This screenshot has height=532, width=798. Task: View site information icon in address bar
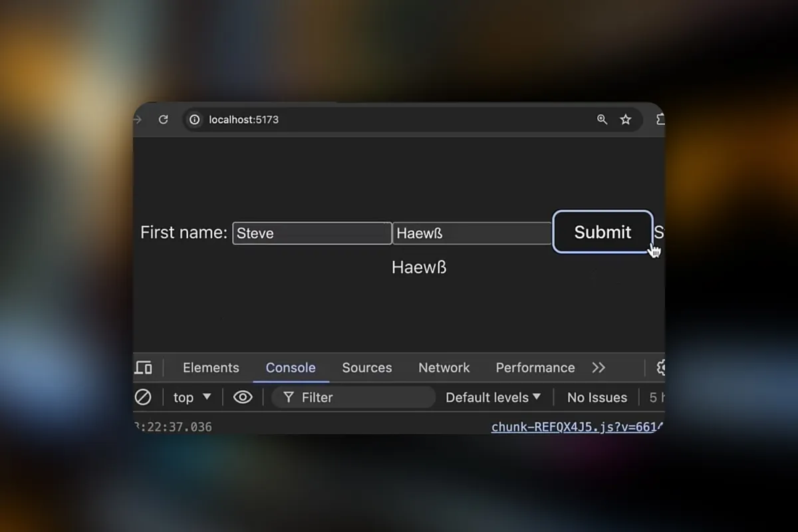pos(195,120)
